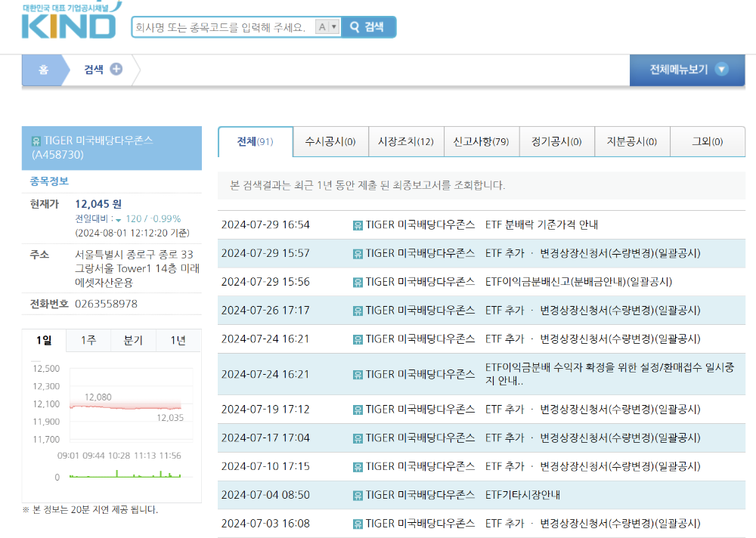Click TIGER 미국배당다우존스 (A458730) header

coord(111,148)
